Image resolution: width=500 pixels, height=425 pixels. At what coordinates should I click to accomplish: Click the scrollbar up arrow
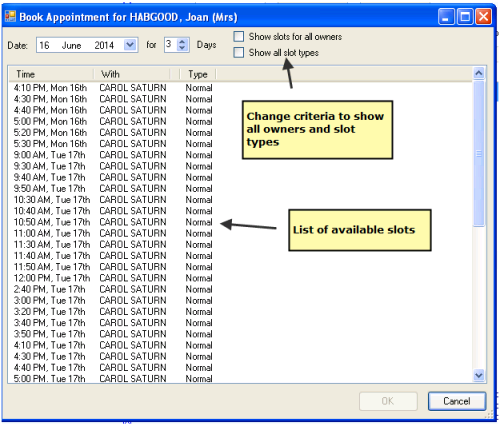point(479,73)
